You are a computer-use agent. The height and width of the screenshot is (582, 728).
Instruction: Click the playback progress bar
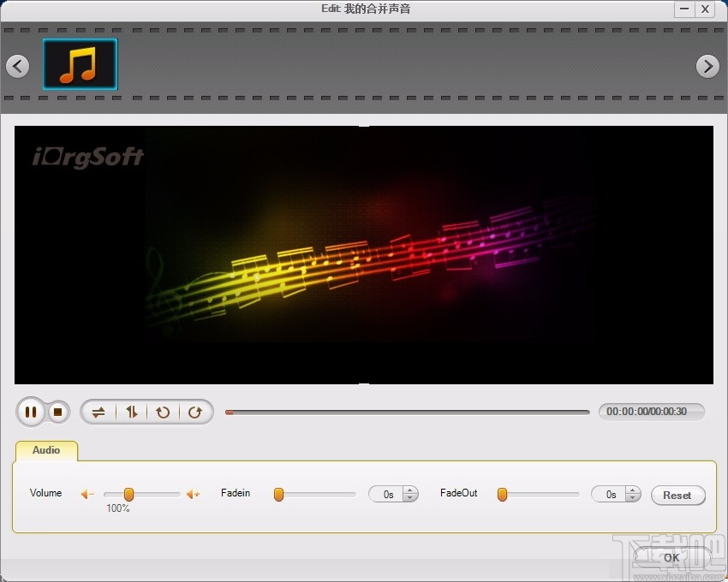point(407,412)
